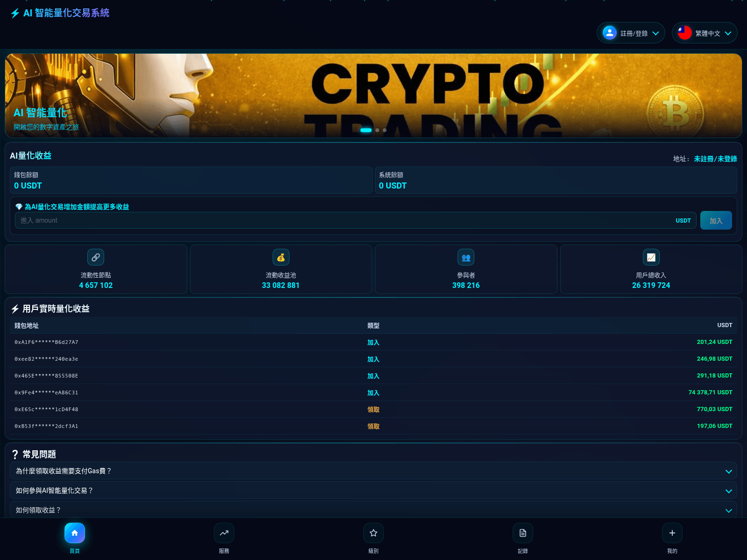Click the star 級別 icon

tap(373, 533)
